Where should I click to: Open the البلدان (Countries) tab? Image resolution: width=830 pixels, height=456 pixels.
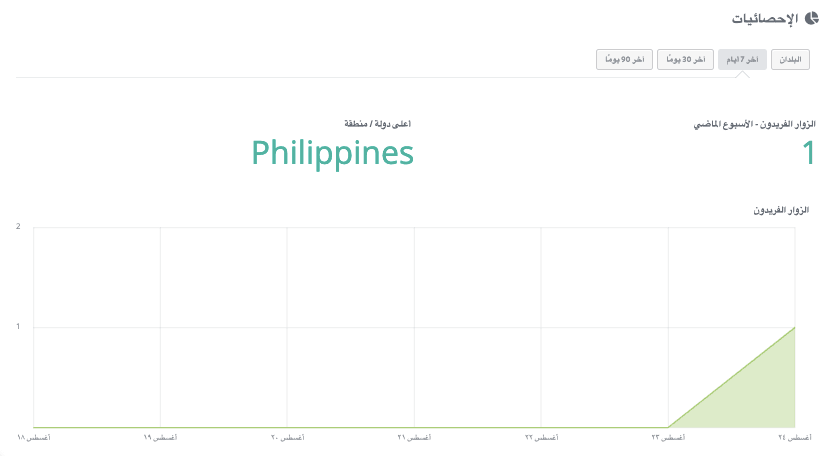[790, 59]
